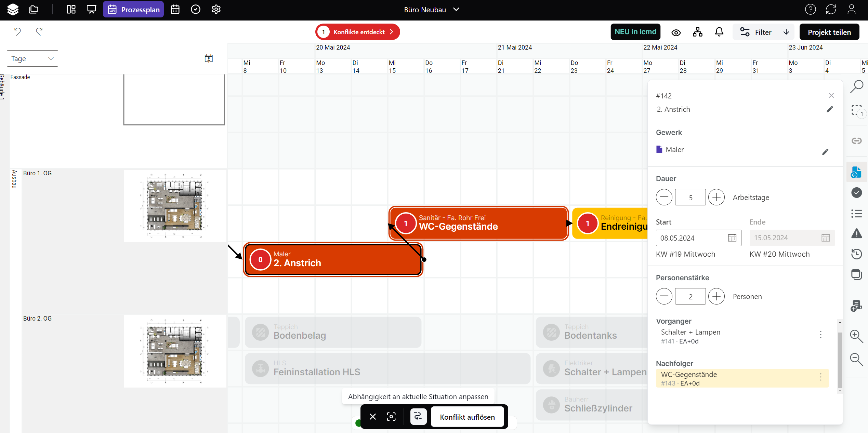
Task: Open the history clock icon in the sidebar
Action: [856, 254]
